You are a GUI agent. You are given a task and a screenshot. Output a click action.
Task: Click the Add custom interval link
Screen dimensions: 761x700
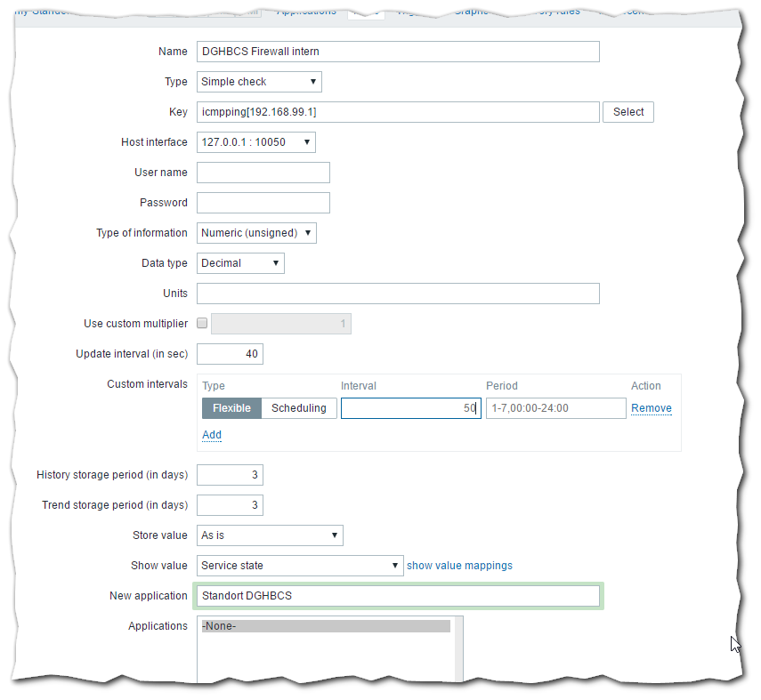[212, 435]
